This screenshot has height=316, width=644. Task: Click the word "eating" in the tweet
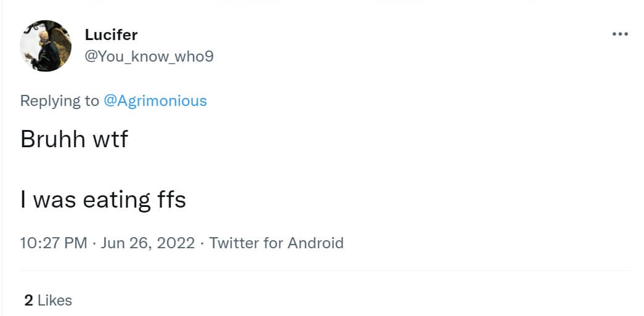[117, 200]
